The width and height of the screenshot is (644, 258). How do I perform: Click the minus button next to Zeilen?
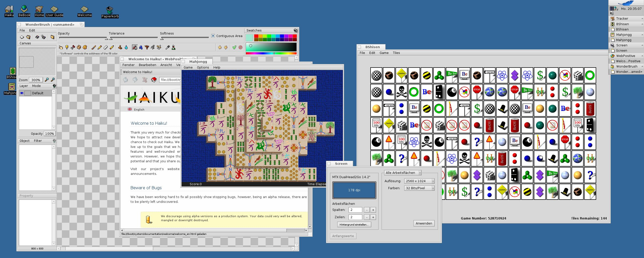pyautogui.click(x=367, y=217)
